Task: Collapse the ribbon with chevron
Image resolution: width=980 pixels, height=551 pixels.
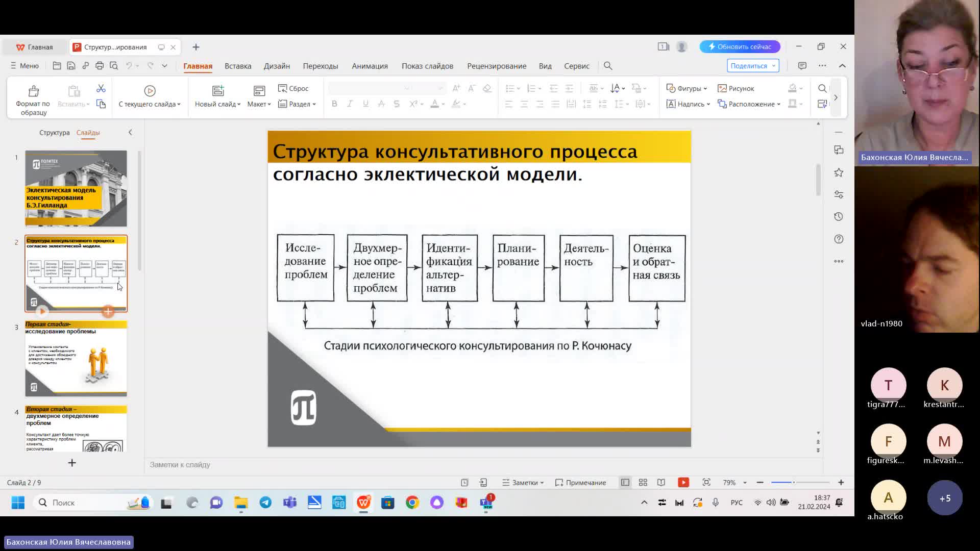Action: (x=842, y=66)
